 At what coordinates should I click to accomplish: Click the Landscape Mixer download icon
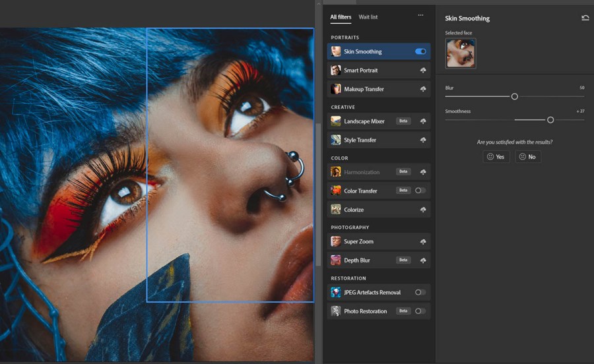[x=422, y=121]
